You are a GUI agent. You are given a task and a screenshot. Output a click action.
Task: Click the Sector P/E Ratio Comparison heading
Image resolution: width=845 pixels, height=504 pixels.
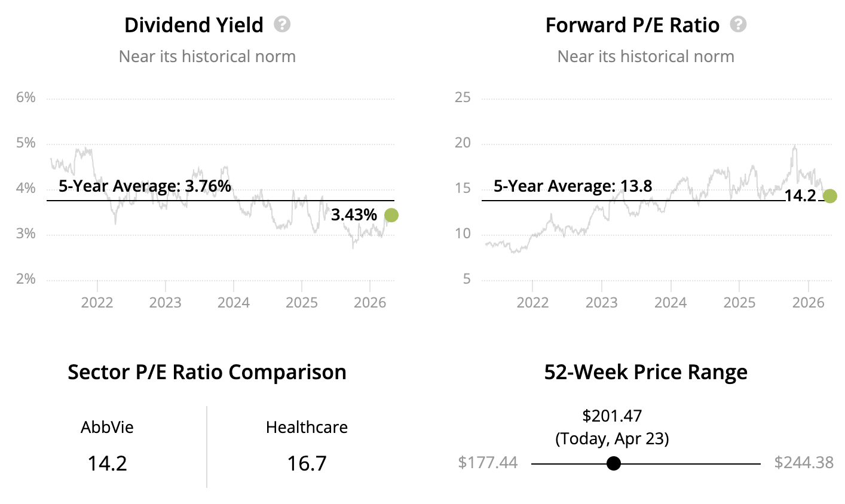[x=207, y=372]
